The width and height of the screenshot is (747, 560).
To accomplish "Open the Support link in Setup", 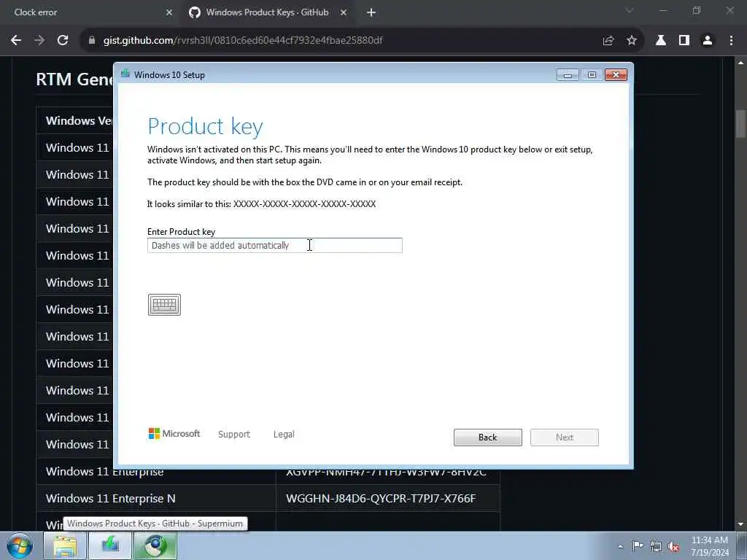I will coord(234,435).
